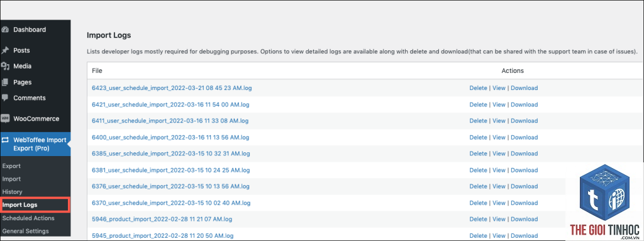The image size is (644, 241).
Task: Delete the 6381_user_schedule_import log
Action: tap(478, 171)
